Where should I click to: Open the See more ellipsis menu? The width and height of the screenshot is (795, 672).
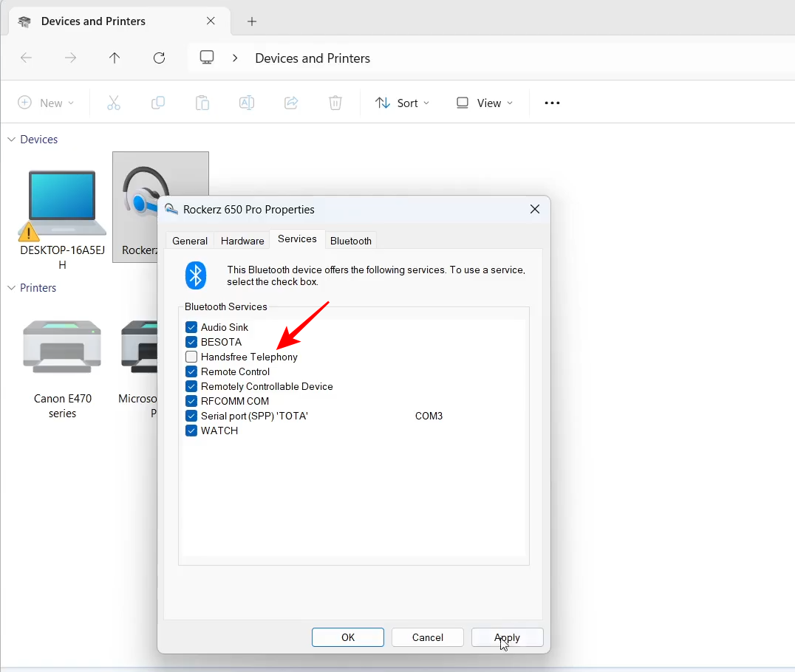click(x=552, y=103)
